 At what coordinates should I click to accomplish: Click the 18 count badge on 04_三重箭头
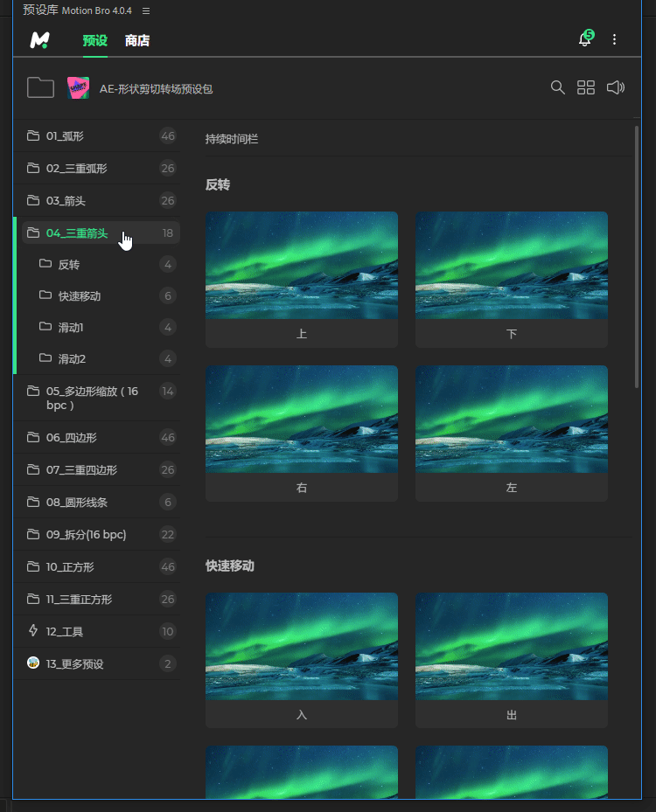coord(167,233)
